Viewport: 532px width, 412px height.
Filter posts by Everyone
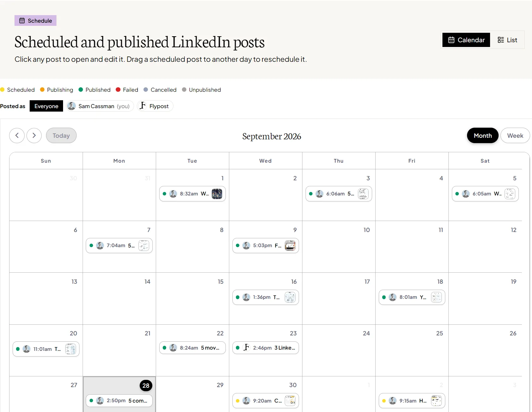tap(46, 106)
